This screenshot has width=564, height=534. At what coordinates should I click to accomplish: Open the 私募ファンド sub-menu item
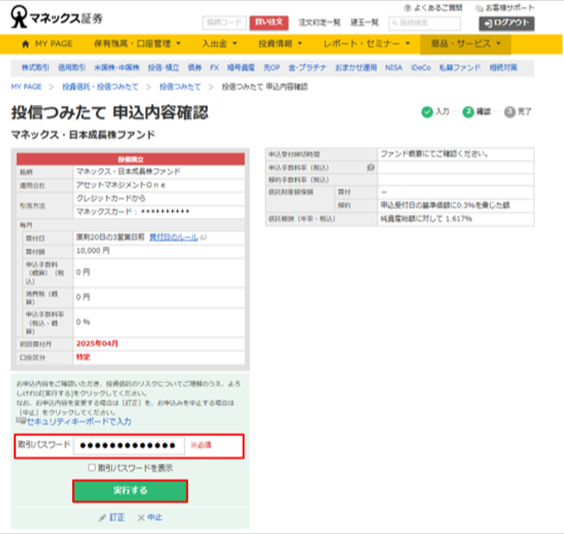[460, 68]
